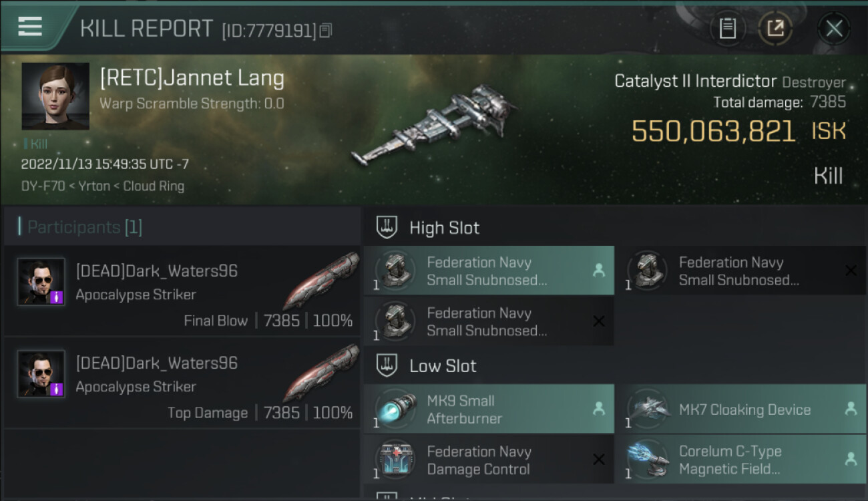This screenshot has height=501, width=868.
Task: Select the highlighted Federation Navy Small Snubnosed item
Action: pyautogui.click(x=489, y=271)
